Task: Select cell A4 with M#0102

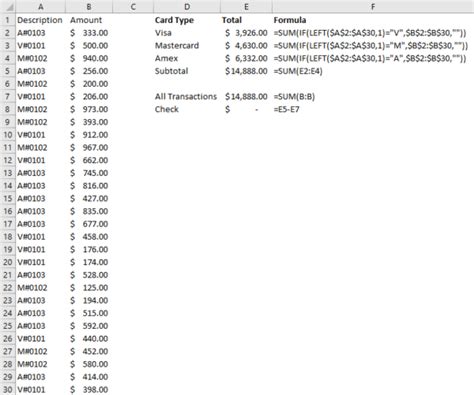Action: point(32,58)
